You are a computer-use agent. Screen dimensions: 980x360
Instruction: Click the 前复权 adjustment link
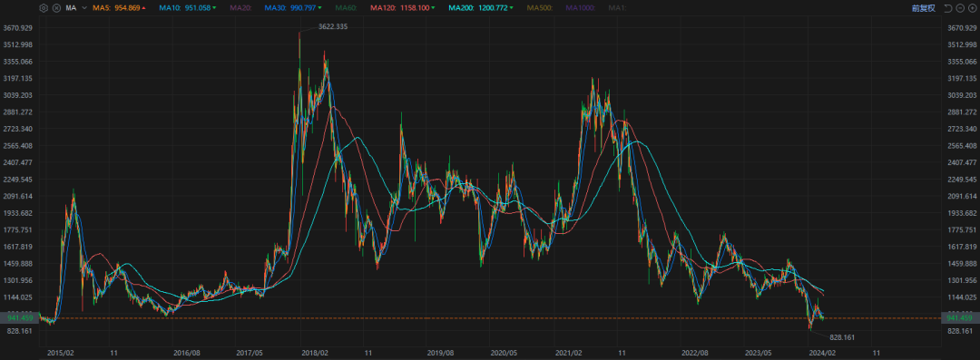point(923,8)
